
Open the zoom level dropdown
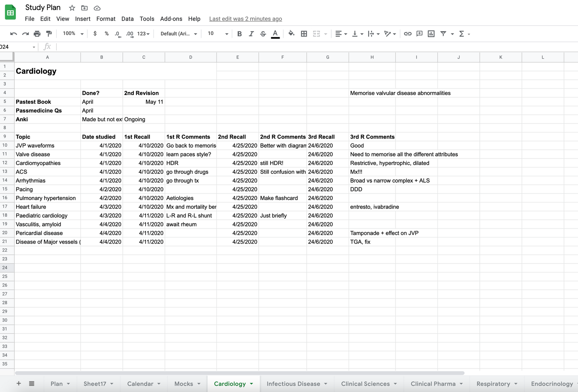tap(72, 34)
